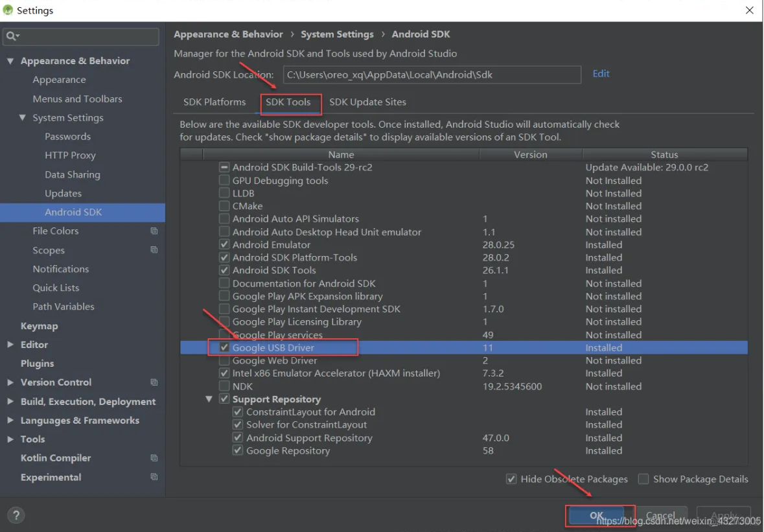Collapse the Appearance & Behavior section
The height and width of the screenshot is (532, 764).
click(x=10, y=61)
